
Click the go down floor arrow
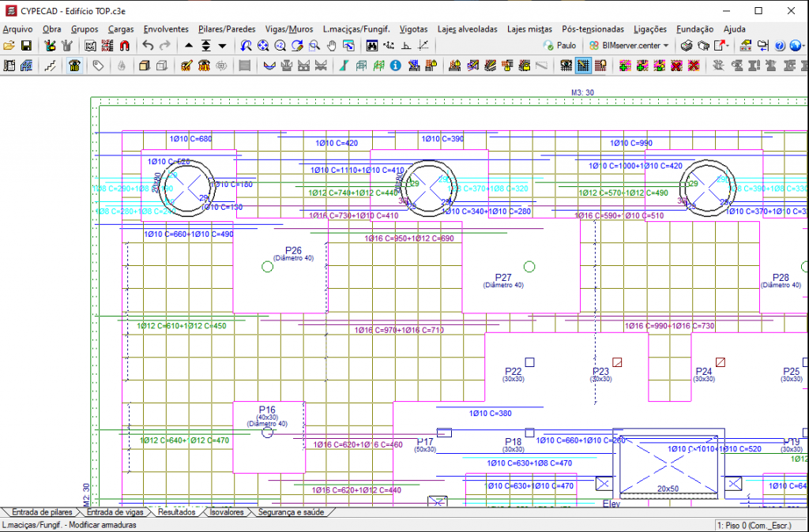pos(222,46)
